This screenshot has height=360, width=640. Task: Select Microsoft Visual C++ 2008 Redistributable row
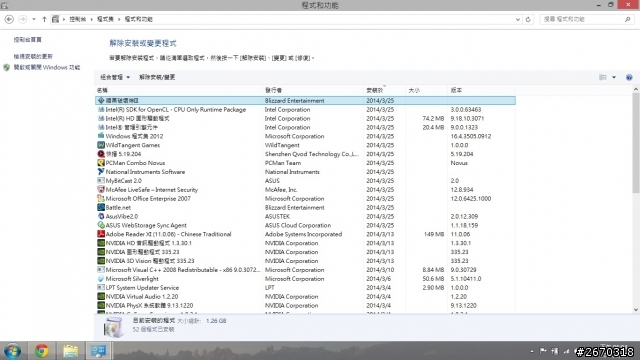tap(305, 270)
